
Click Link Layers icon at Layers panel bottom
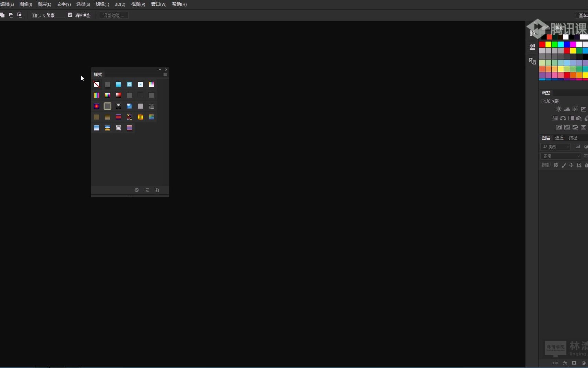[556, 363]
